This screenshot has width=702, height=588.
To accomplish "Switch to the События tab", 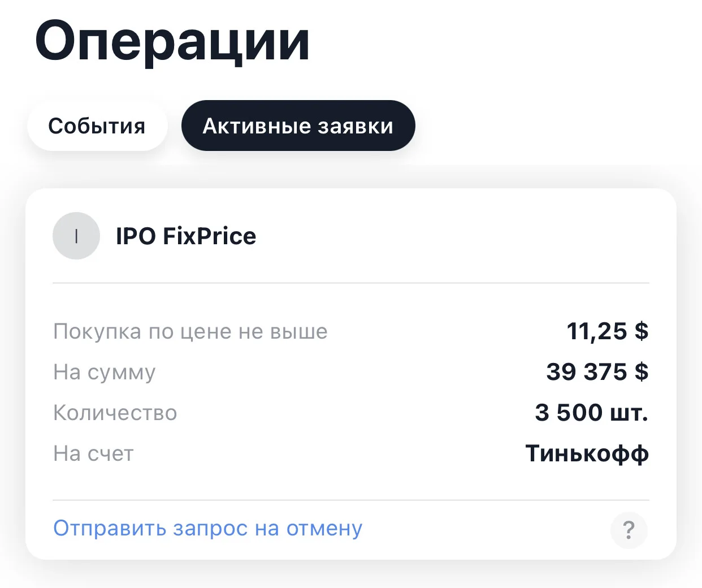I will click(x=97, y=126).
